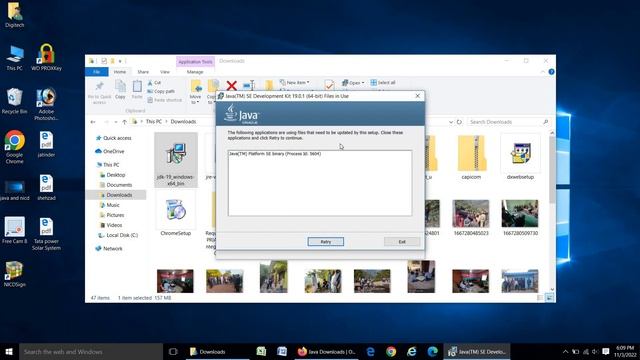Viewport: 640px width, 360px height.
Task: Open the Tata power Solar System PDF
Action: 46,234
